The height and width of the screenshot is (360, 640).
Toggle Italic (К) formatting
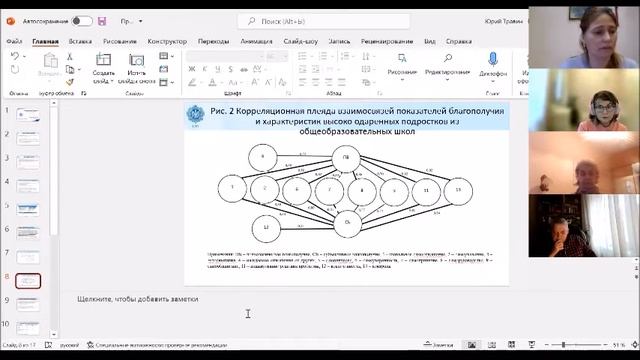pos(205,69)
